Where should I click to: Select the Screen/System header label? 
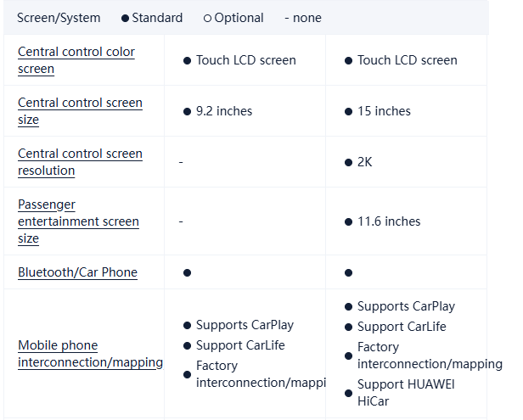click(59, 18)
